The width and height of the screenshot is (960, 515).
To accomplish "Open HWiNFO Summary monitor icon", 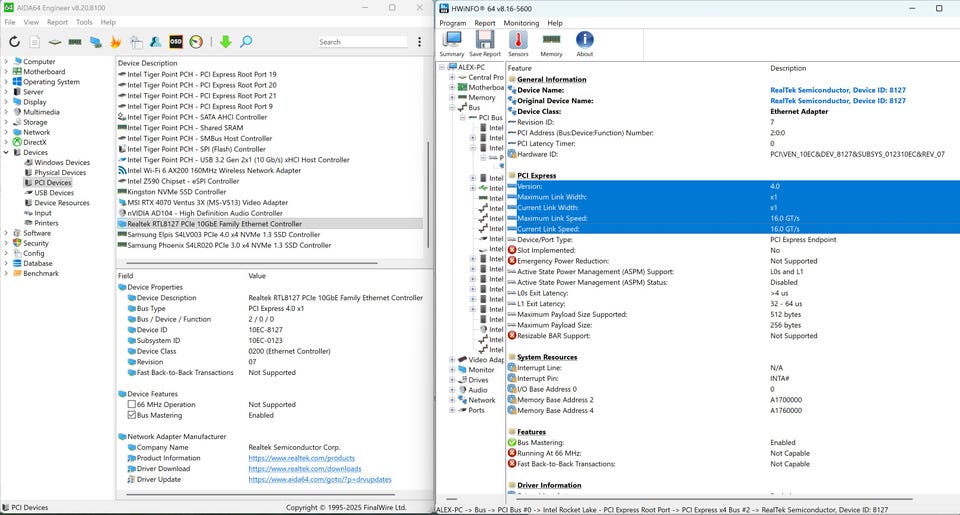I will click(x=452, y=41).
